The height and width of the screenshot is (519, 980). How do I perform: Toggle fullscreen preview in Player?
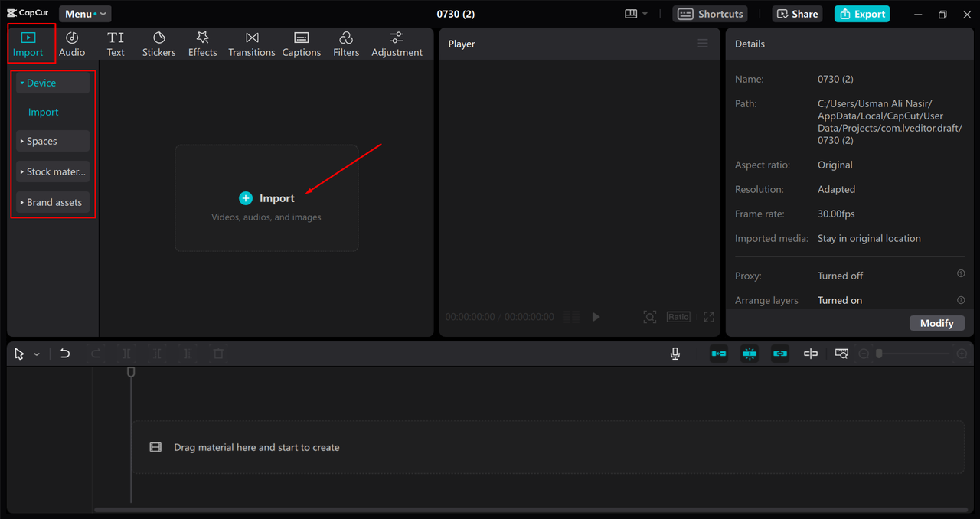click(709, 317)
